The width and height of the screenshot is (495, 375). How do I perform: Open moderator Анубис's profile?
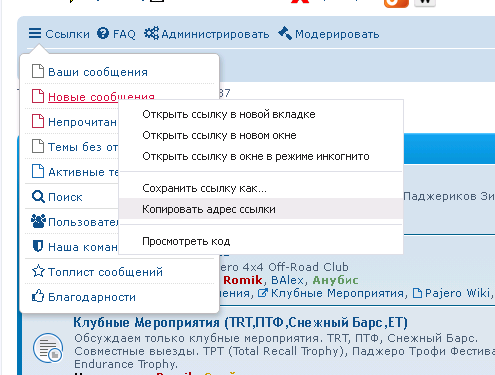(x=335, y=280)
